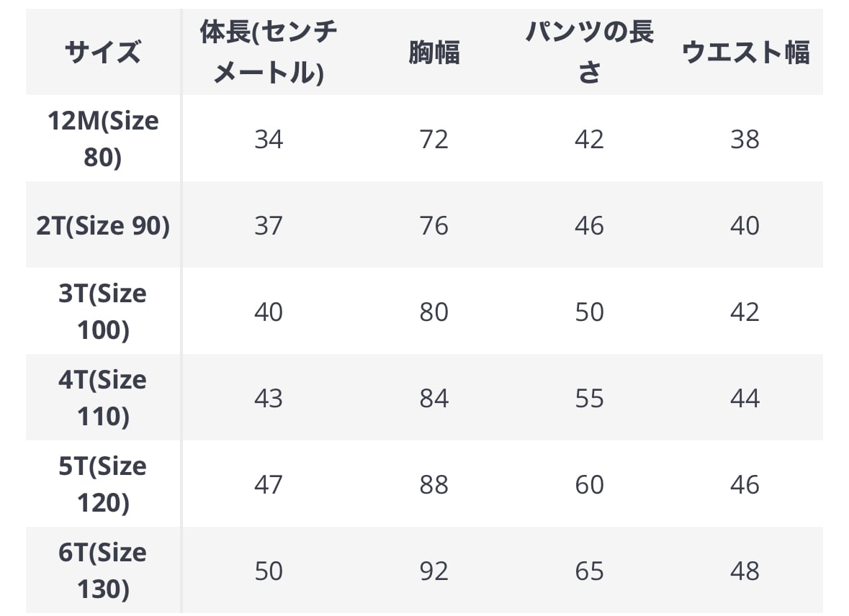849x616 pixels.
Task: Click 胸幅 value 92 for 6T
Action: [x=434, y=571]
